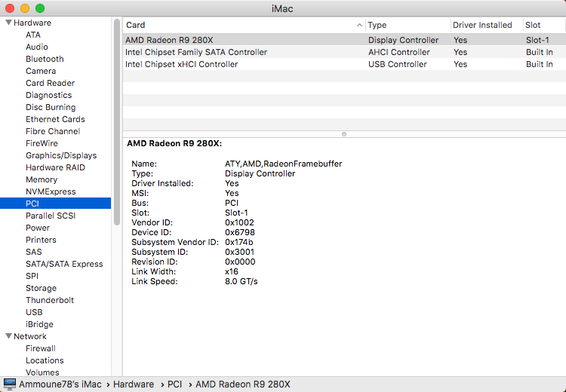The width and height of the screenshot is (566, 392).
Task: Click the Link Speed value 8.0 GT/s
Action: click(x=241, y=281)
